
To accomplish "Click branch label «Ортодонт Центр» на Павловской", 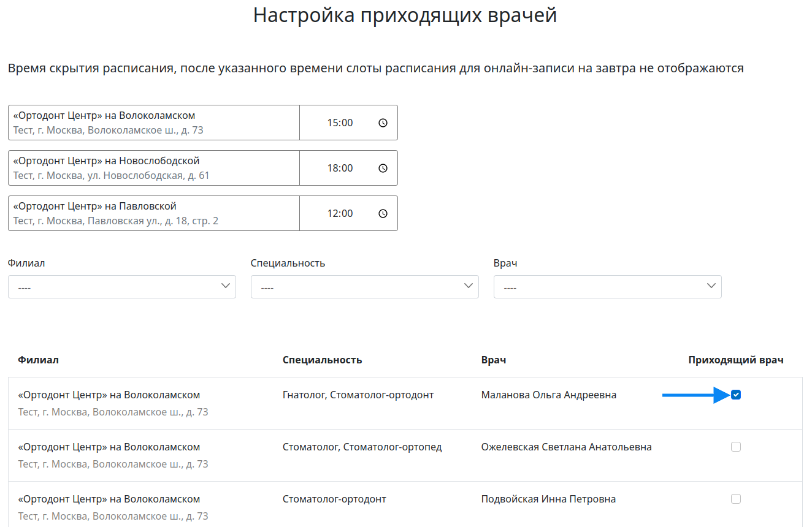I will pyautogui.click(x=95, y=206).
